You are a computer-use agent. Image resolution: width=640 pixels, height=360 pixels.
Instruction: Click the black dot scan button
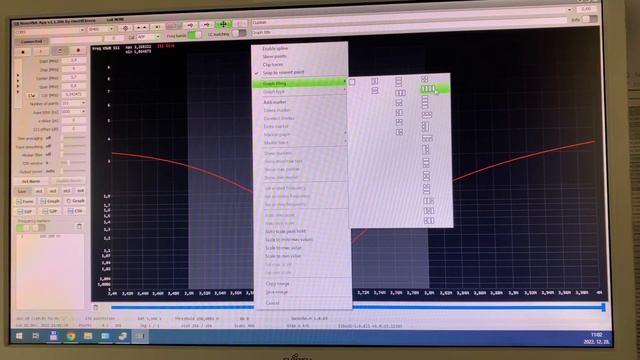point(23,51)
